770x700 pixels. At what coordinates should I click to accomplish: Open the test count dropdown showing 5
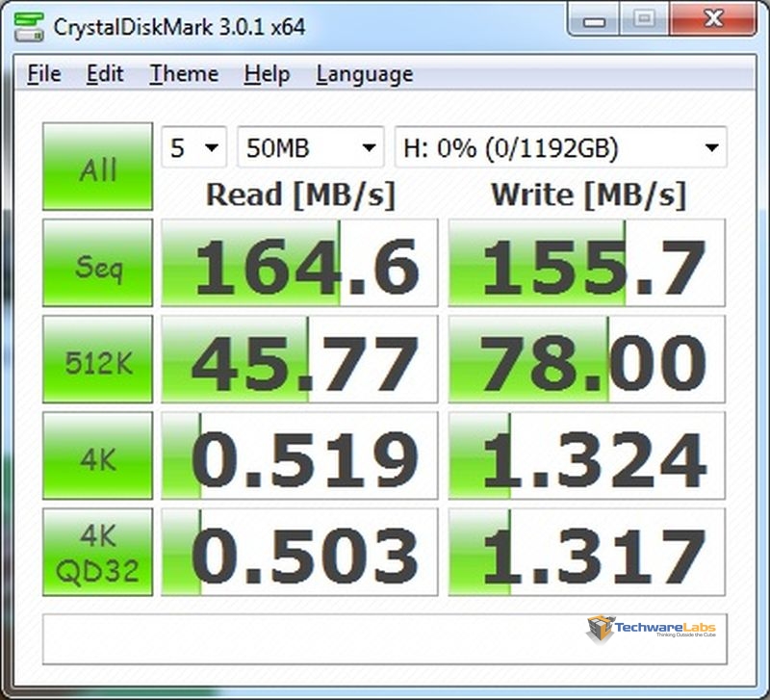[x=194, y=147]
